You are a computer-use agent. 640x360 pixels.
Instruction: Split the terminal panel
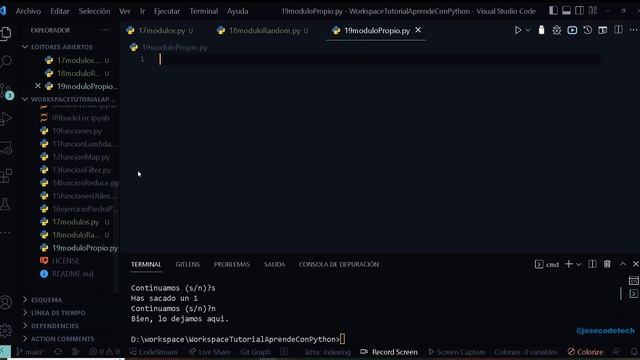[592, 264]
